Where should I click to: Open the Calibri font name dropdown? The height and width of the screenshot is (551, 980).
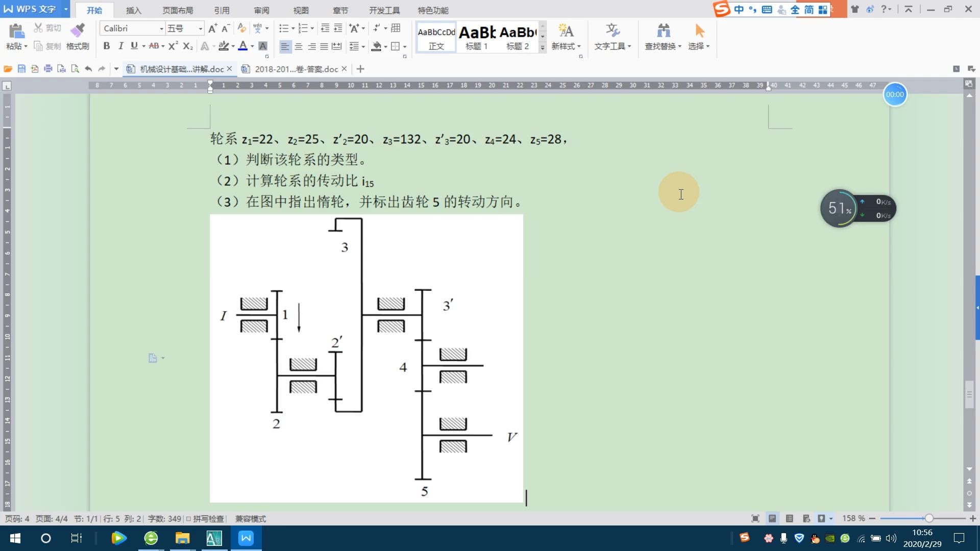point(161,29)
